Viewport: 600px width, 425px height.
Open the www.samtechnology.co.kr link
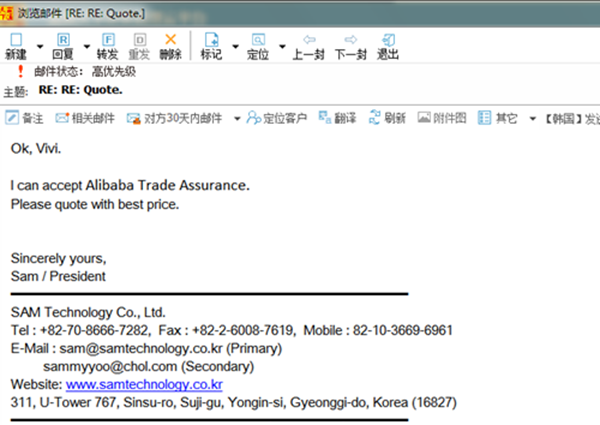tap(144, 384)
